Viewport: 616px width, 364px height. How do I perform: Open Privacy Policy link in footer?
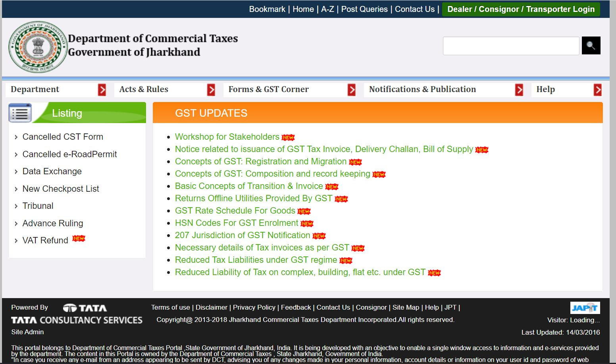(254, 307)
